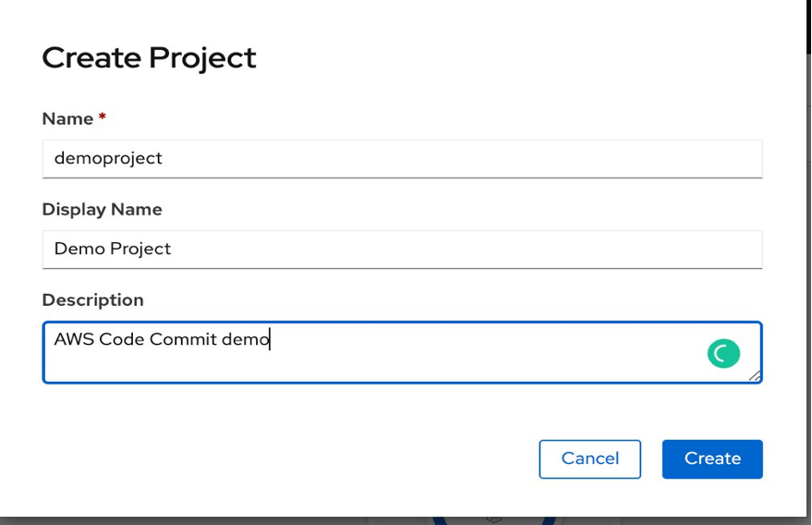Click the "AWS Code Commit demo" text
The image size is (812, 525).
coord(162,339)
